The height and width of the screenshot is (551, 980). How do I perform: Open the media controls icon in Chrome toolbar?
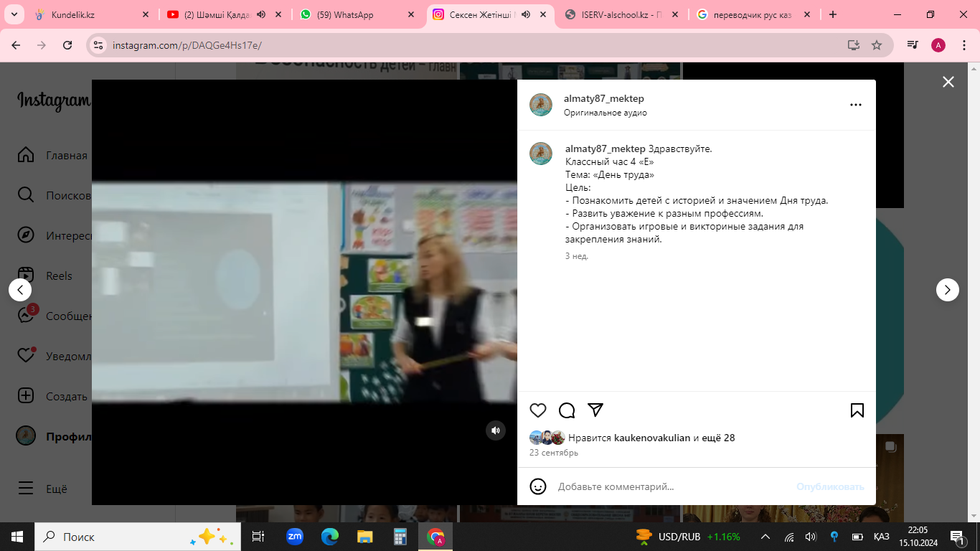(x=913, y=45)
